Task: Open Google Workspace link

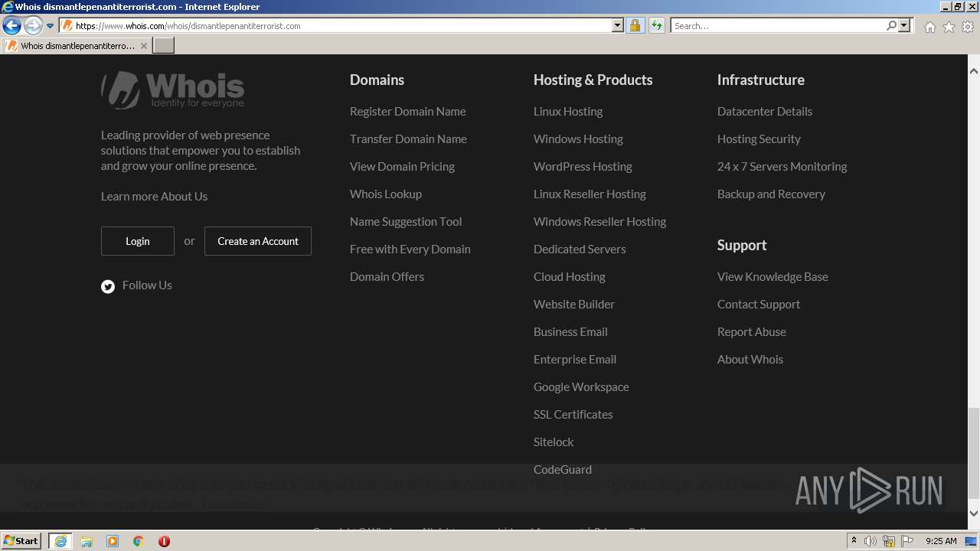Action: point(581,386)
